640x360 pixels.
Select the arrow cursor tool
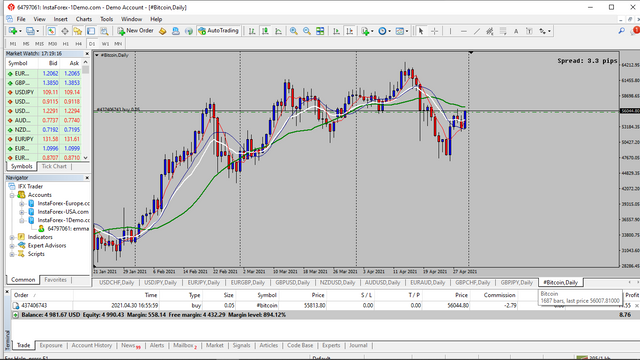tap(421, 31)
